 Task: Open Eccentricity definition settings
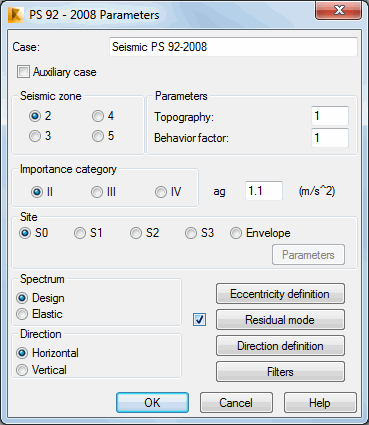coord(280,294)
